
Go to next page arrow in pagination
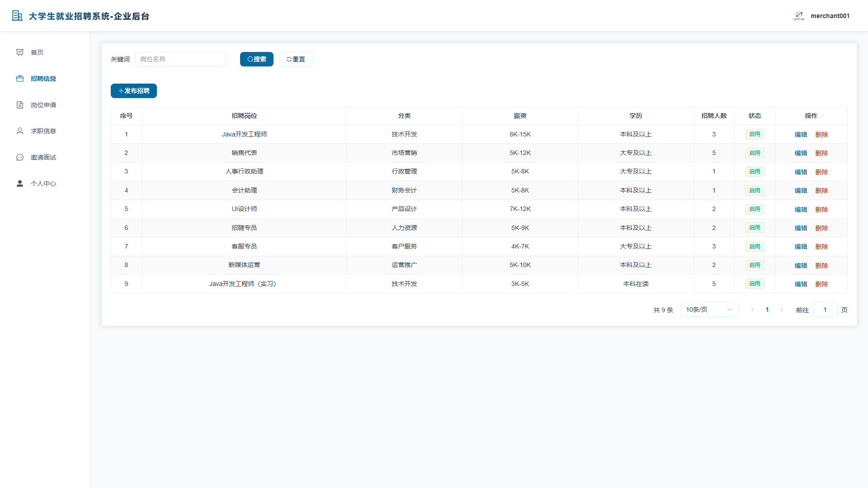tap(782, 310)
